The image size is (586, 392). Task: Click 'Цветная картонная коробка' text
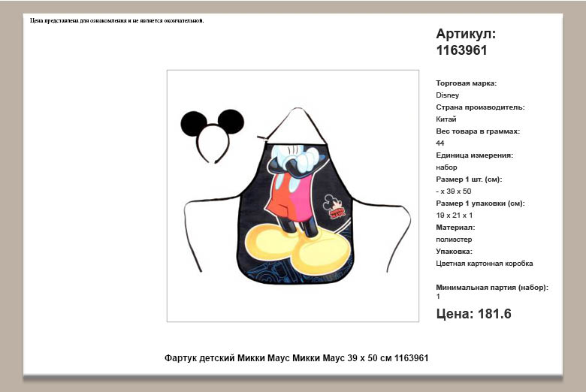click(x=485, y=264)
